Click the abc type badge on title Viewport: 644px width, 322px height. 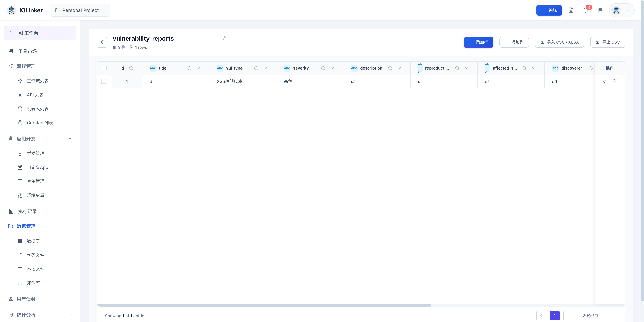(x=153, y=68)
